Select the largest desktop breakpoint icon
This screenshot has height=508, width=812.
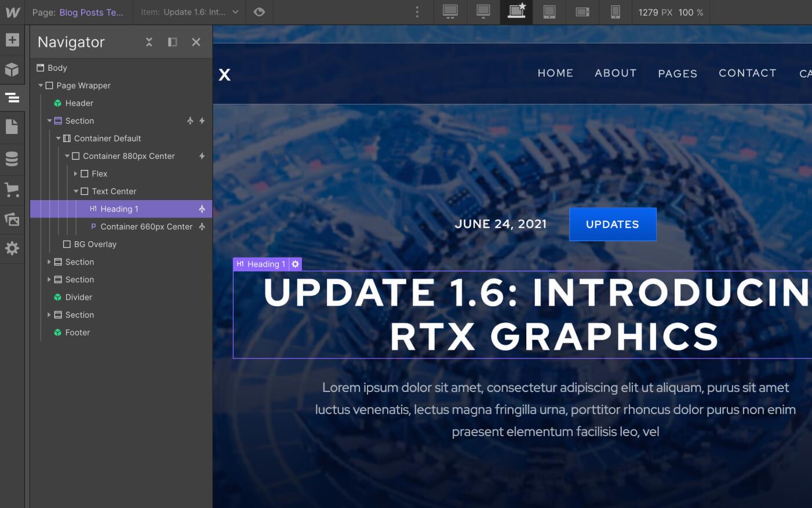450,12
